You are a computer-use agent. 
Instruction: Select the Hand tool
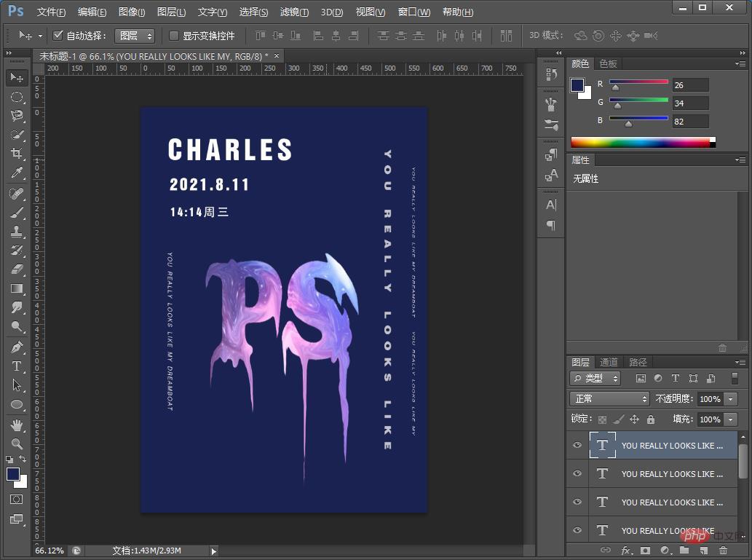17,425
